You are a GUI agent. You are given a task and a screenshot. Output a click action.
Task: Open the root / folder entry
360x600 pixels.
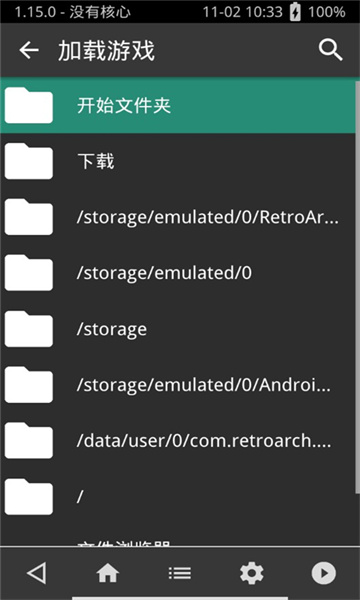pyautogui.click(x=178, y=497)
